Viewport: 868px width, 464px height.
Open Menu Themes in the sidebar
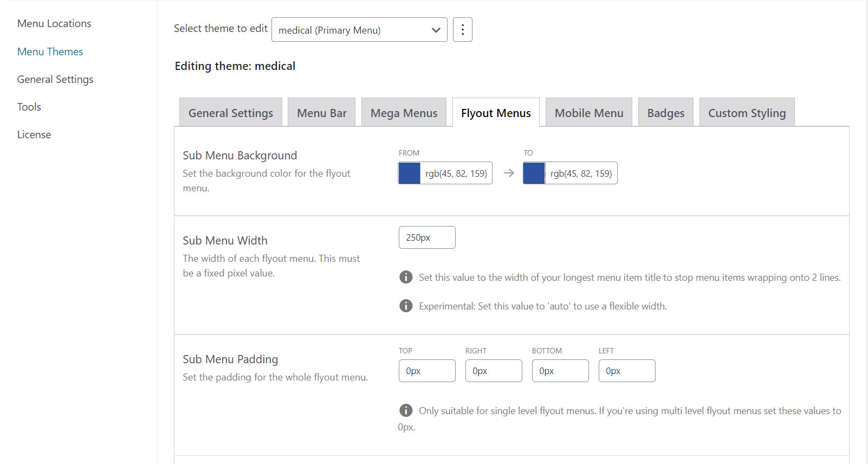point(50,51)
